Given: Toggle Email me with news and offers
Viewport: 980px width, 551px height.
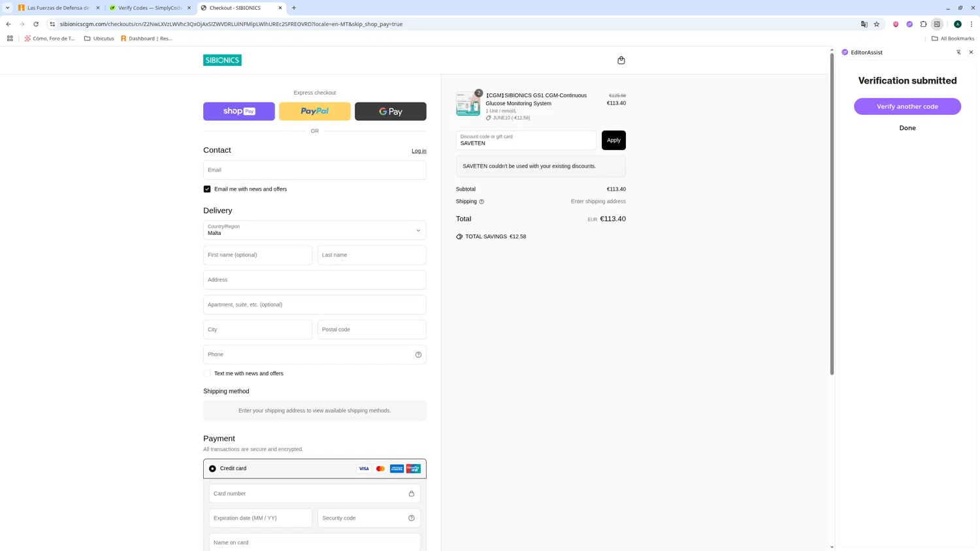Looking at the screenshot, I should point(207,189).
